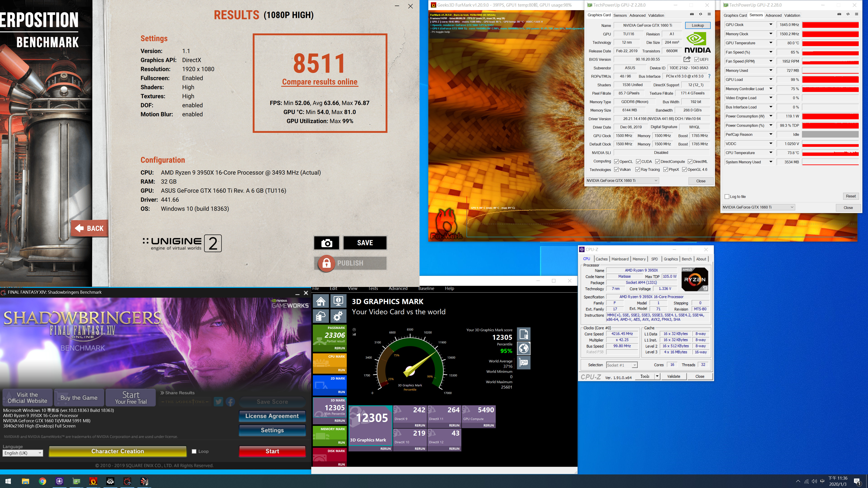Image resolution: width=868 pixels, height=488 pixels.
Task: Toggle Vulkan checkbox in GPU-Z
Action: pos(616,170)
